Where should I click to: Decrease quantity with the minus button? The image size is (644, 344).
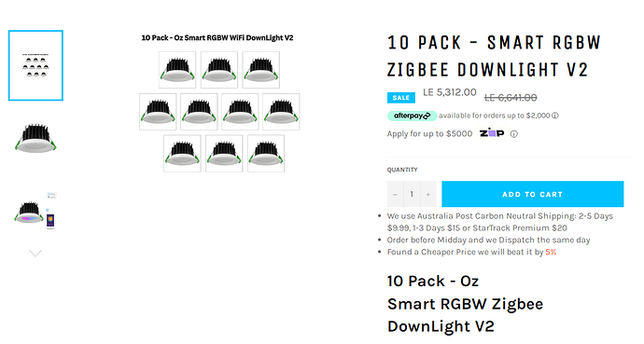395,194
